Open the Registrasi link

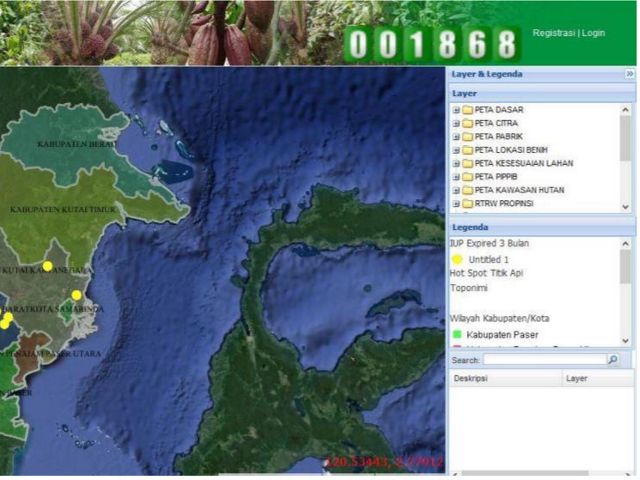(x=554, y=33)
